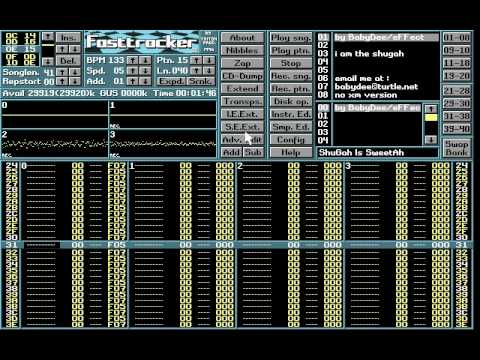Click the Swap Bank button
The width and height of the screenshot is (480, 360).
(x=456, y=148)
